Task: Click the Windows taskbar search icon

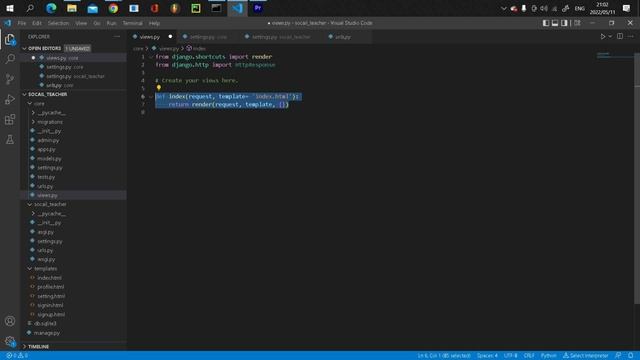Action: tap(30, 8)
